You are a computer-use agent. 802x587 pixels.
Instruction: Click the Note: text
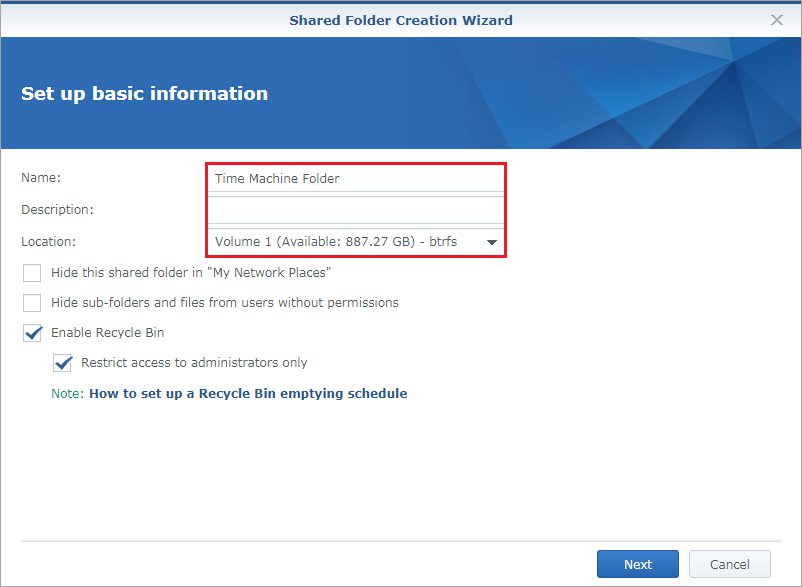(x=68, y=393)
